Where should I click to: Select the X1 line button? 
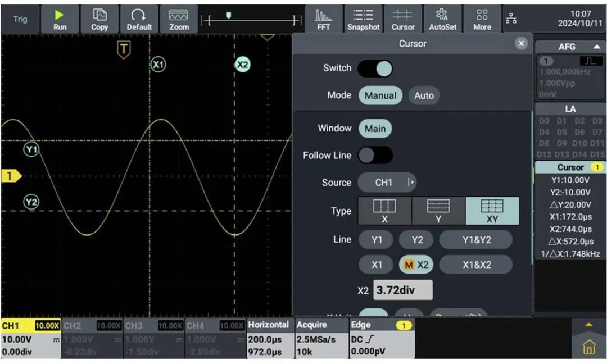376,265
